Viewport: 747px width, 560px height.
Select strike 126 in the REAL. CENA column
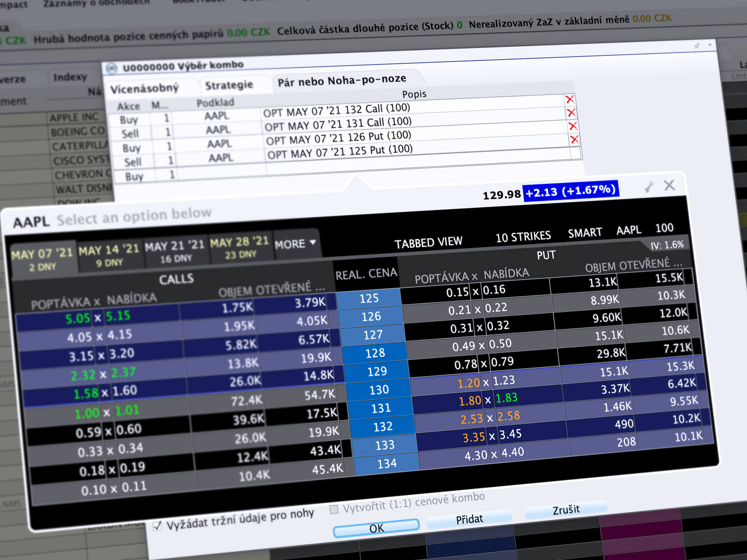tap(371, 317)
